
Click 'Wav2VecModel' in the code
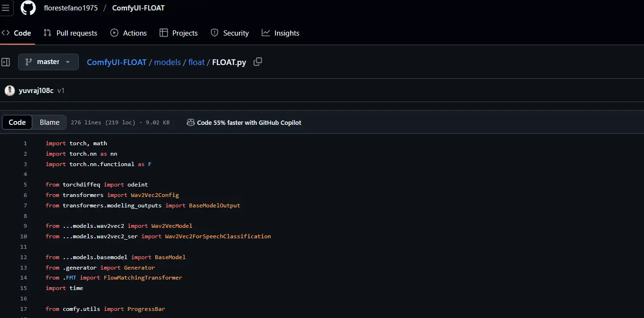[172, 226]
